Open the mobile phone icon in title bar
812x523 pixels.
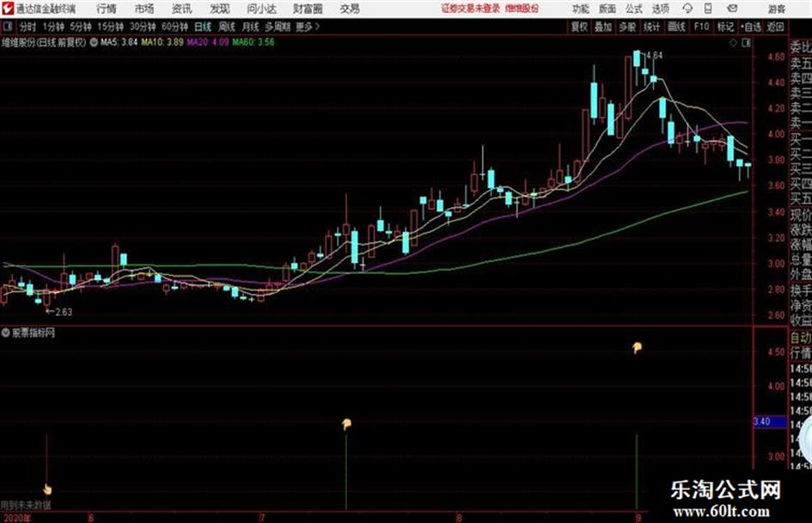pos(708,9)
